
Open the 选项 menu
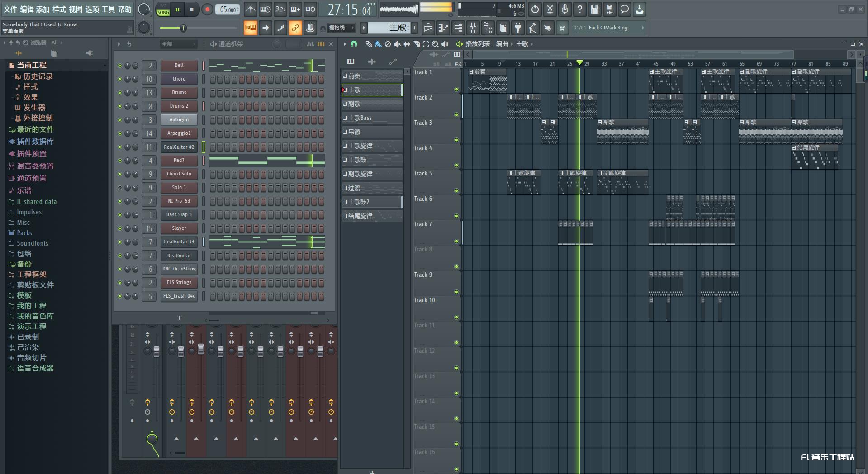point(92,9)
